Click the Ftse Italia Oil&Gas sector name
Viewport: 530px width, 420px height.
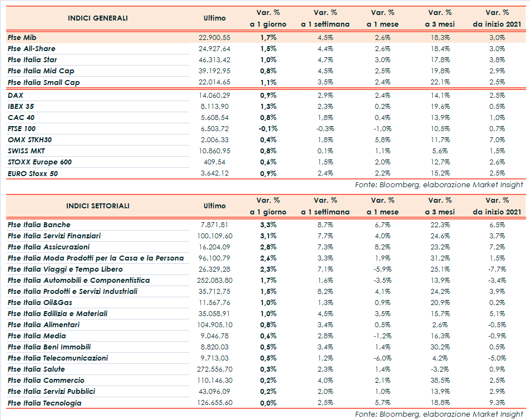[40, 303]
